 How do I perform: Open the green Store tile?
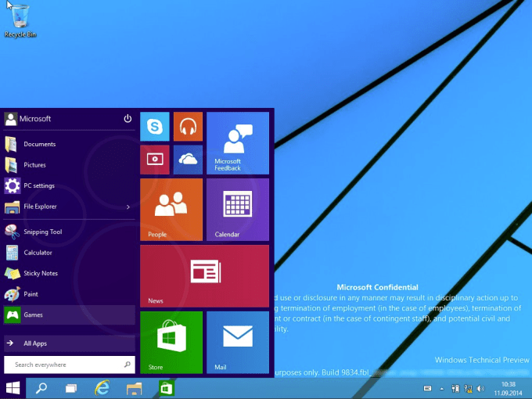click(x=171, y=342)
